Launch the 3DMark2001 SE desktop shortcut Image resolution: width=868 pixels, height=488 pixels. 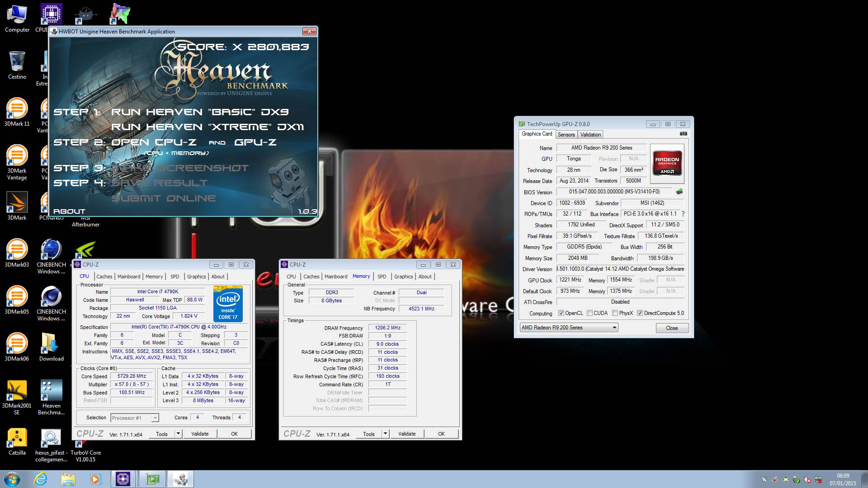tap(17, 398)
